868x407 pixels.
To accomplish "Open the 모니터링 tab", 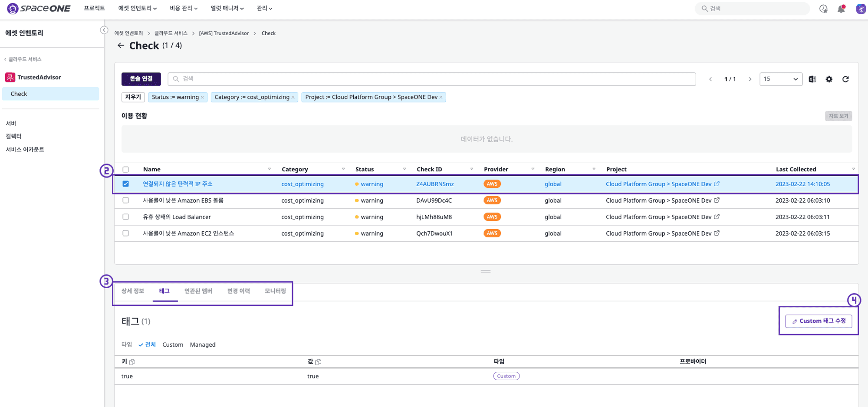I will click(275, 291).
